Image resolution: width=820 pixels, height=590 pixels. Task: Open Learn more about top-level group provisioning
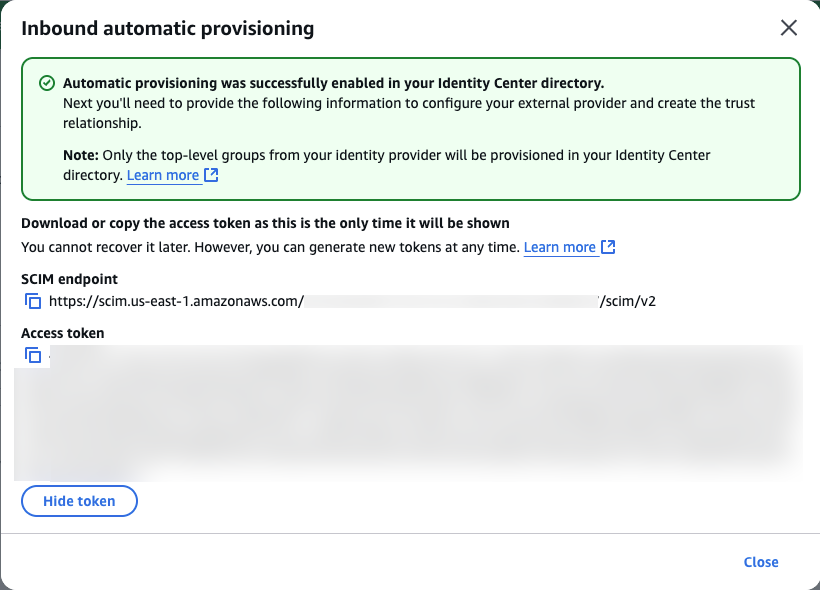[x=163, y=174]
